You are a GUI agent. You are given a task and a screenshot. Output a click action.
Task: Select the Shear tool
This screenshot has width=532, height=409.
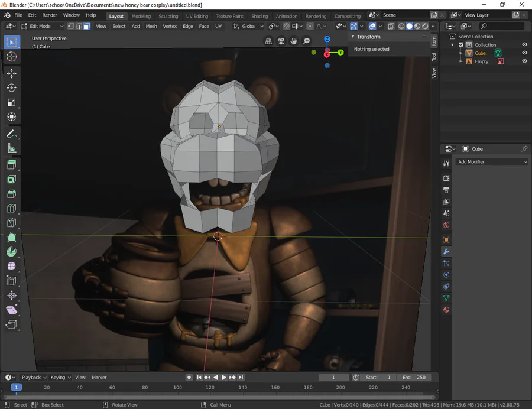pos(12,310)
